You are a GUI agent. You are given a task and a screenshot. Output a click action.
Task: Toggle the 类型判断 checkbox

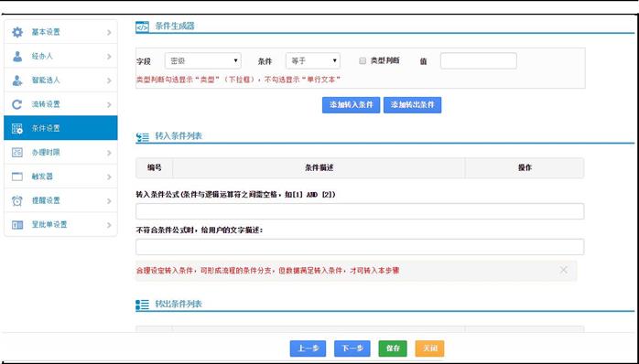pyautogui.click(x=363, y=61)
